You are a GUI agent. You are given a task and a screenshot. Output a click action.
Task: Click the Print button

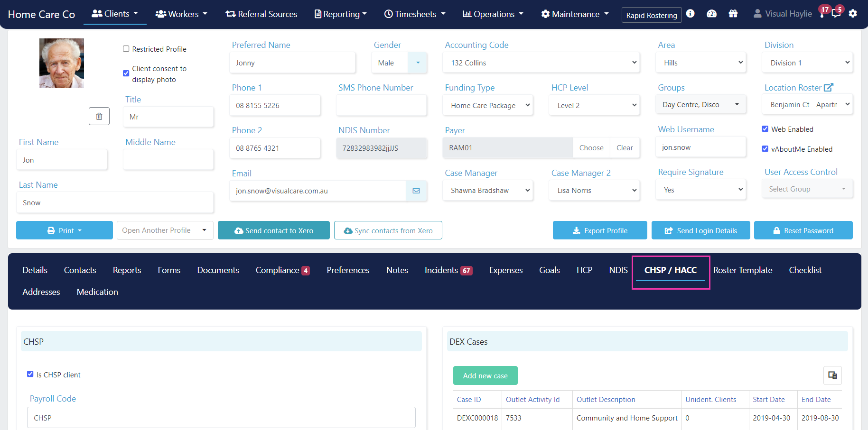click(x=65, y=230)
